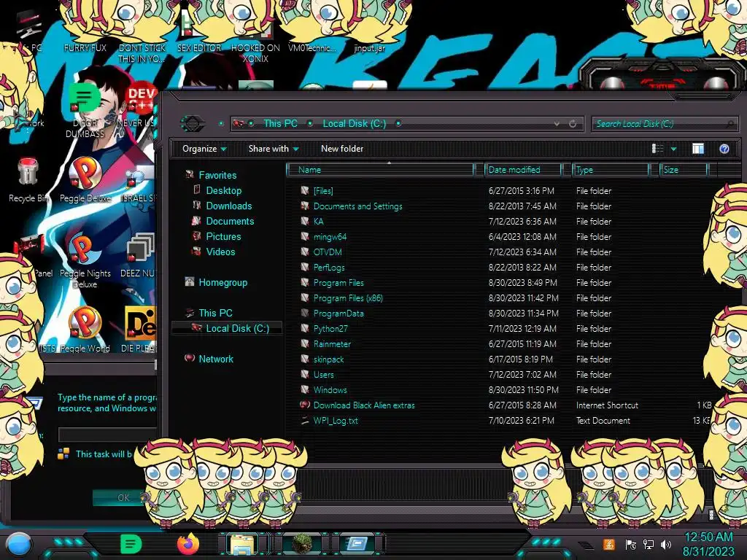Click This PC in address bar
Image resolution: width=747 pixels, height=560 pixels.
tap(280, 124)
